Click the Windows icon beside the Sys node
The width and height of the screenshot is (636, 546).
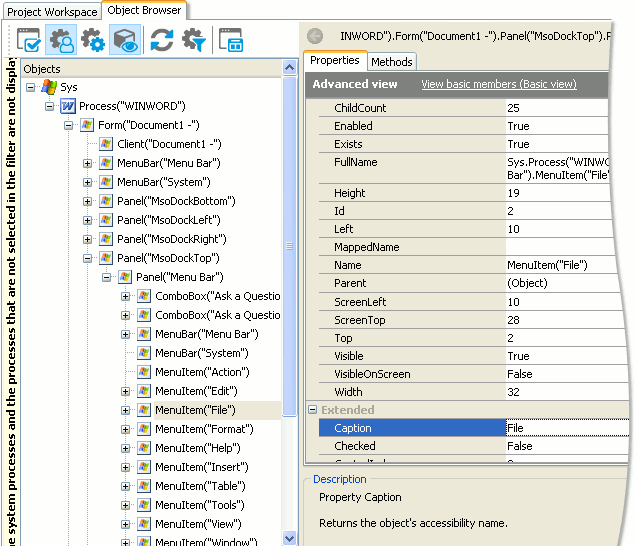pos(49,88)
